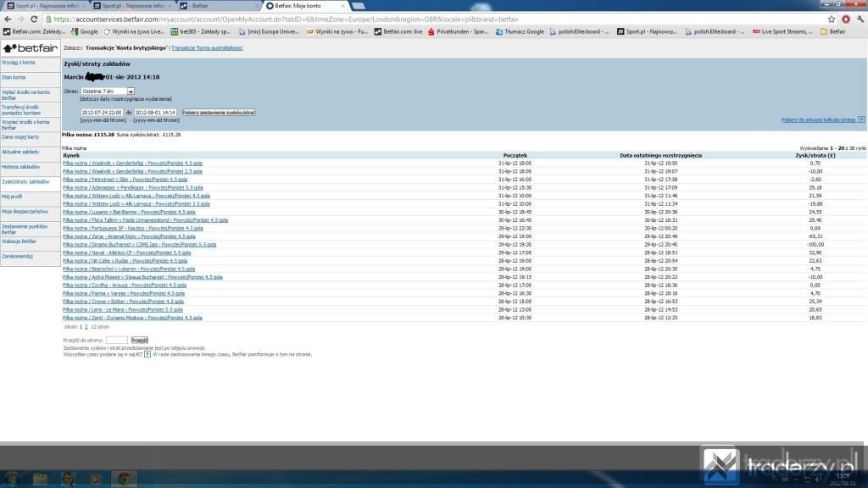Open the Dinamo Bucharest v CSMS Iasi market link

click(x=140, y=245)
